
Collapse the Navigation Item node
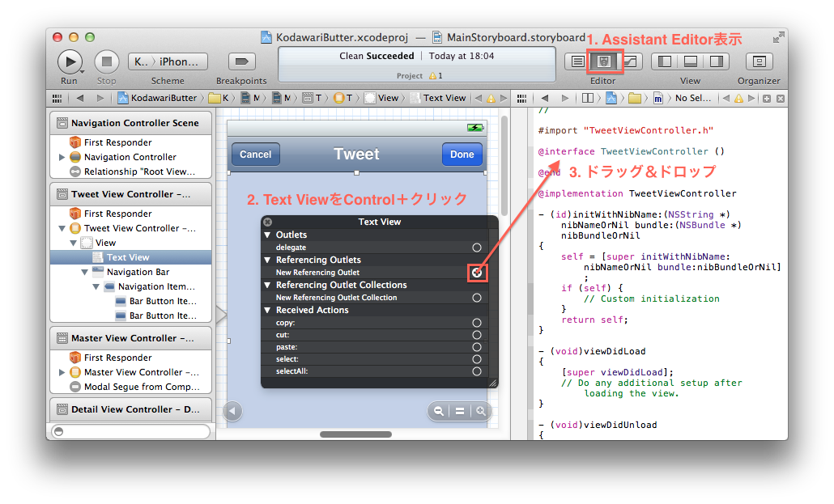coord(96,286)
